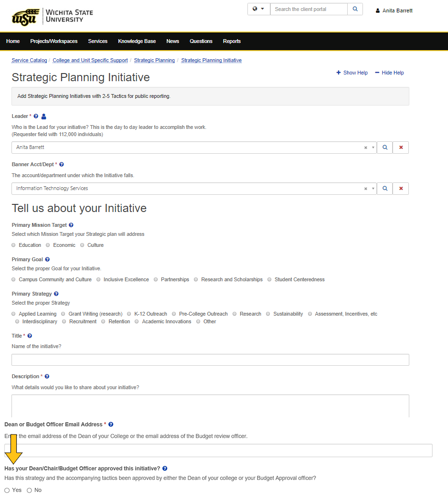Open the Anita Barrett user menu
The height and width of the screenshot is (499, 448).
(394, 11)
